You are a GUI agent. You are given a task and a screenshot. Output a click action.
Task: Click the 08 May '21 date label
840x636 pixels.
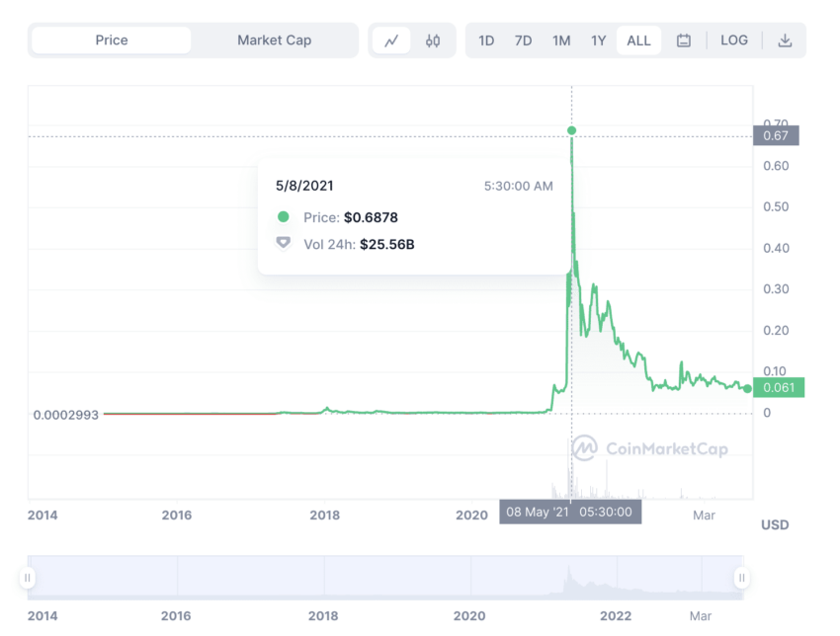(x=570, y=512)
